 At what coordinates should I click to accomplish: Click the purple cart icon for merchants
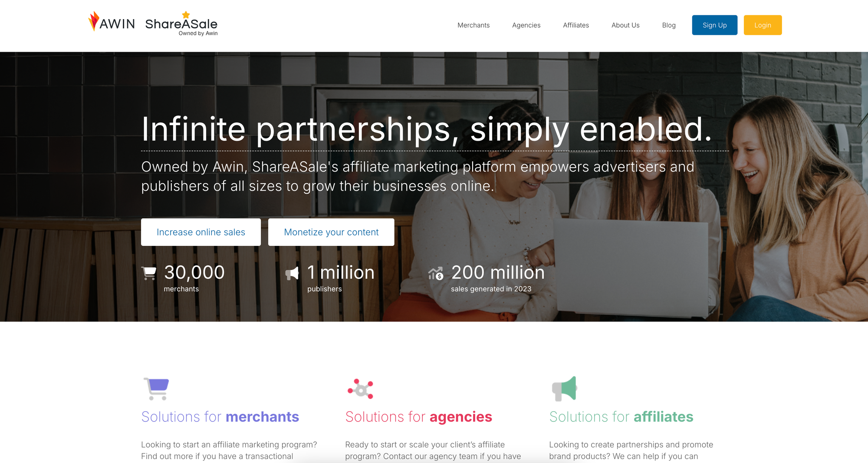156,389
